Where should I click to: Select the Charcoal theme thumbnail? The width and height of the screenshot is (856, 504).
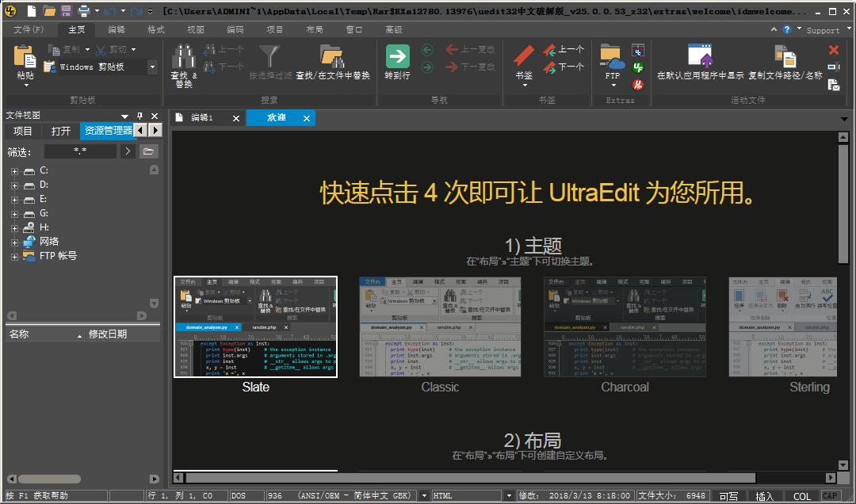click(625, 326)
